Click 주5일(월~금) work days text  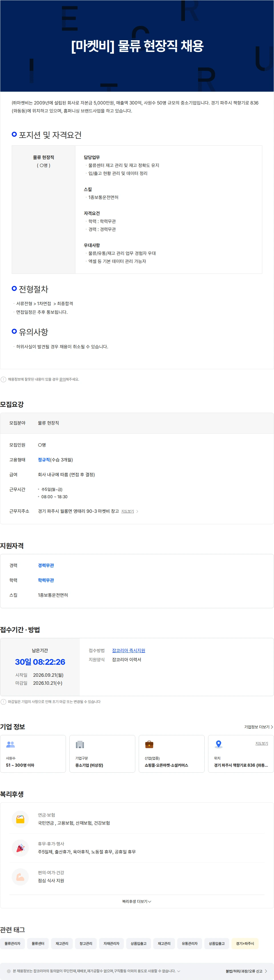point(52,489)
